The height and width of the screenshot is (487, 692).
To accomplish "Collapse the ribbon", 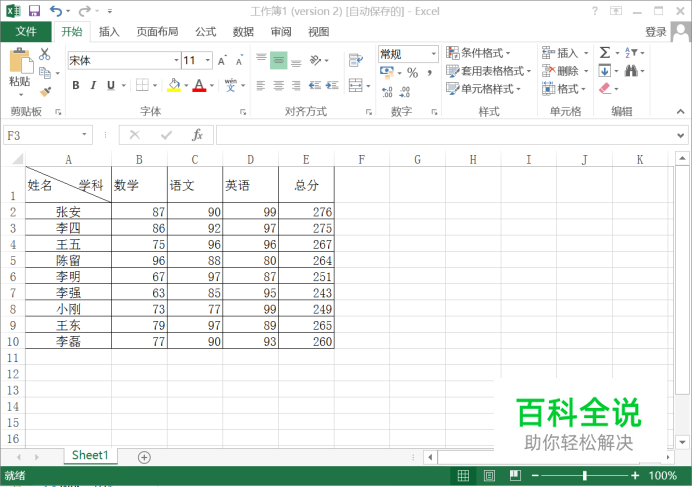I will tap(680, 112).
